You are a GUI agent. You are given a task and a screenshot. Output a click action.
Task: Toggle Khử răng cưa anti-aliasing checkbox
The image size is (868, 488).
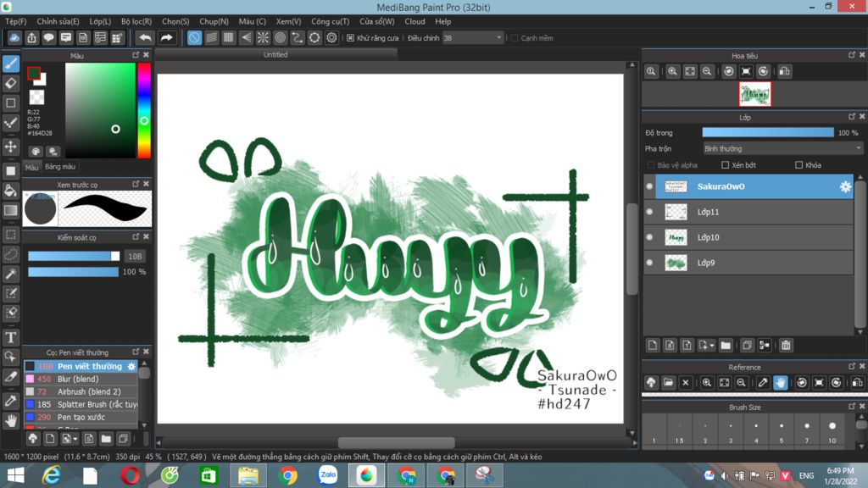point(350,38)
